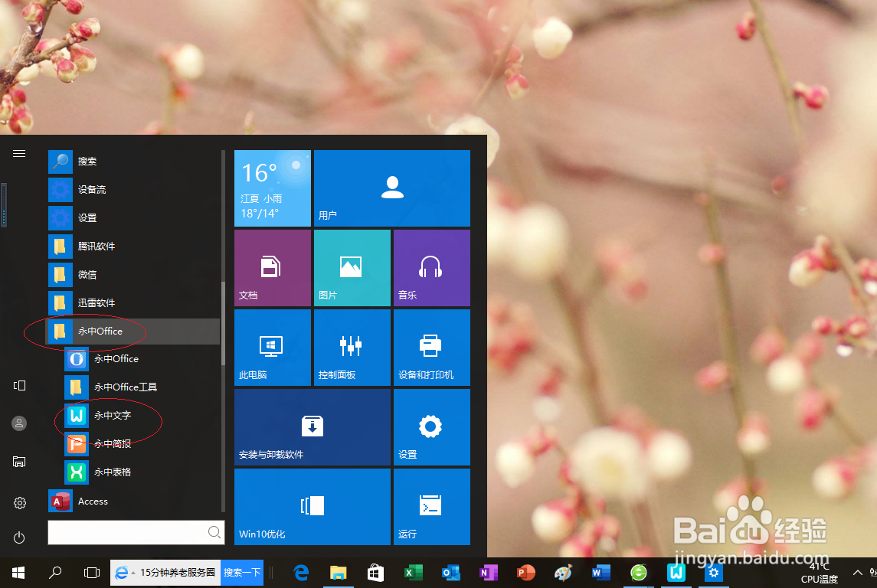Click the start menu search input box
This screenshot has height=588, width=877.
(136, 532)
